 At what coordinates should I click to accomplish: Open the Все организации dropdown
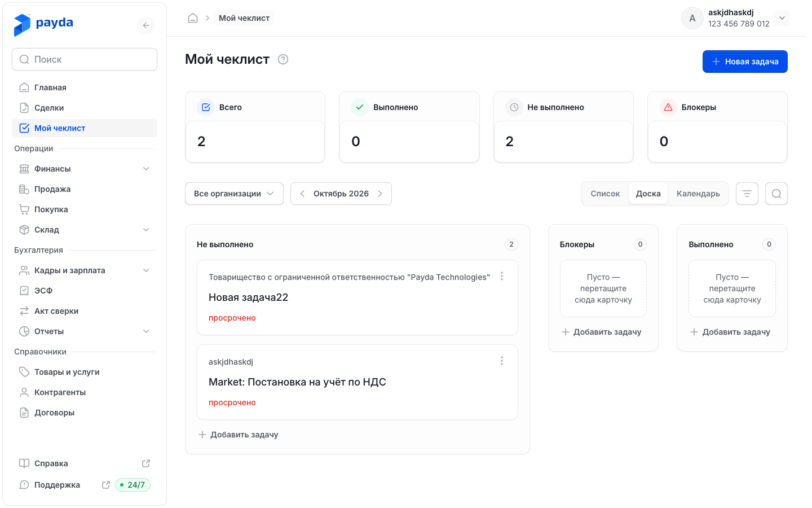234,194
